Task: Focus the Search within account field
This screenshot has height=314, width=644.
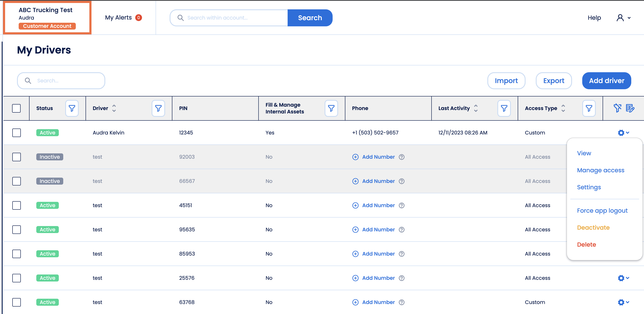Action: (229, 18)
